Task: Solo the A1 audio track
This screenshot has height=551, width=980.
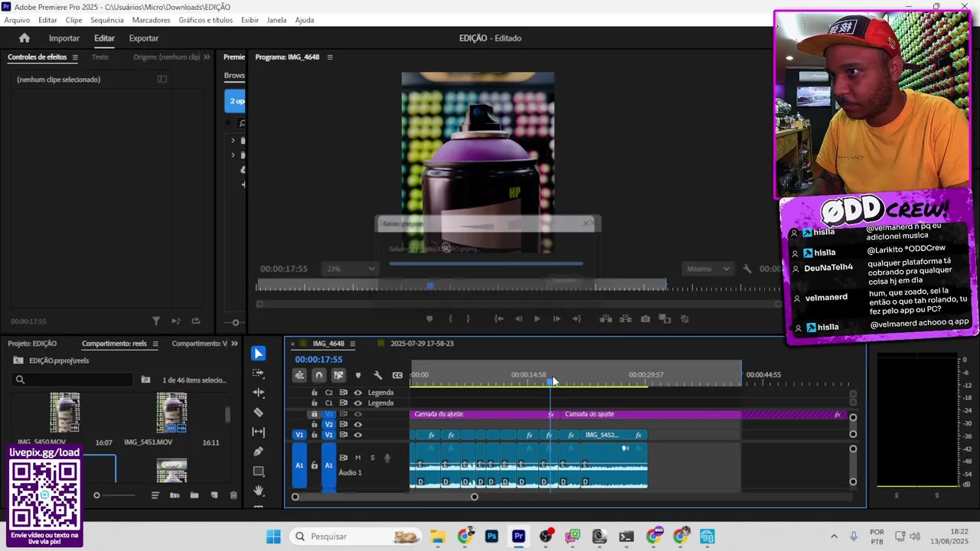Action: [x=373, y=458]
